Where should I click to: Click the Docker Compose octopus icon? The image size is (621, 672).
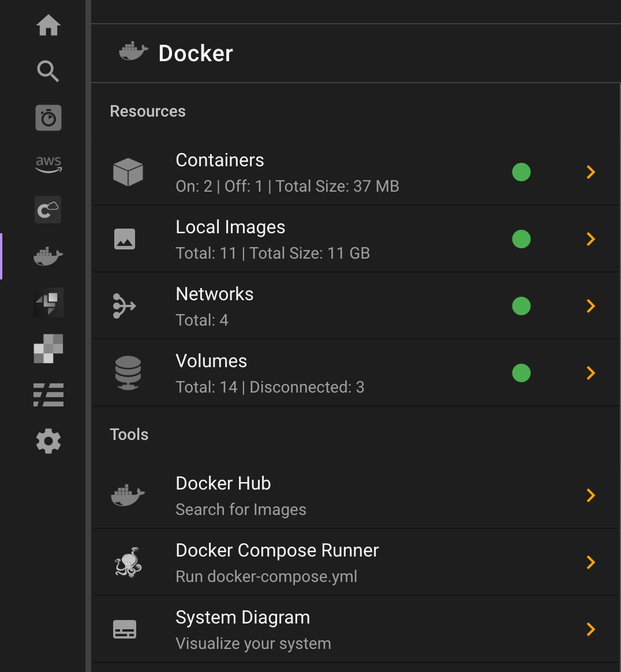[x=128, y=562]
